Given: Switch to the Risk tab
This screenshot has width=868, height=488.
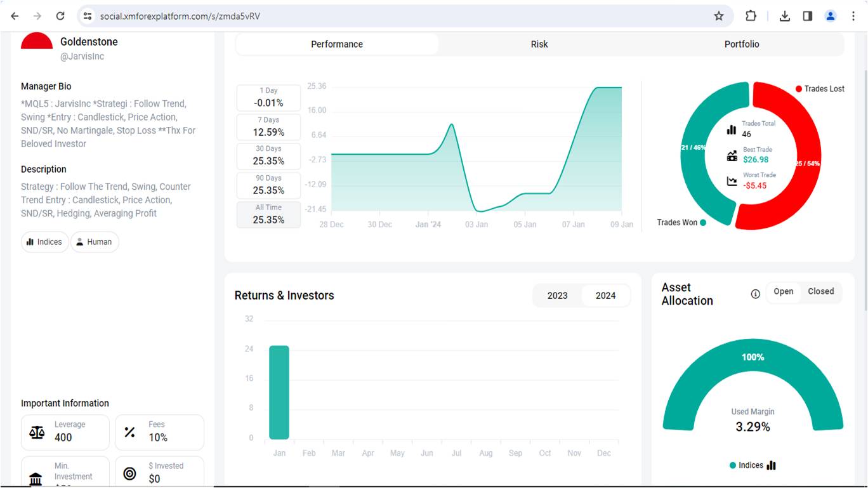Looking at the screenshot, I should (539, 44).
